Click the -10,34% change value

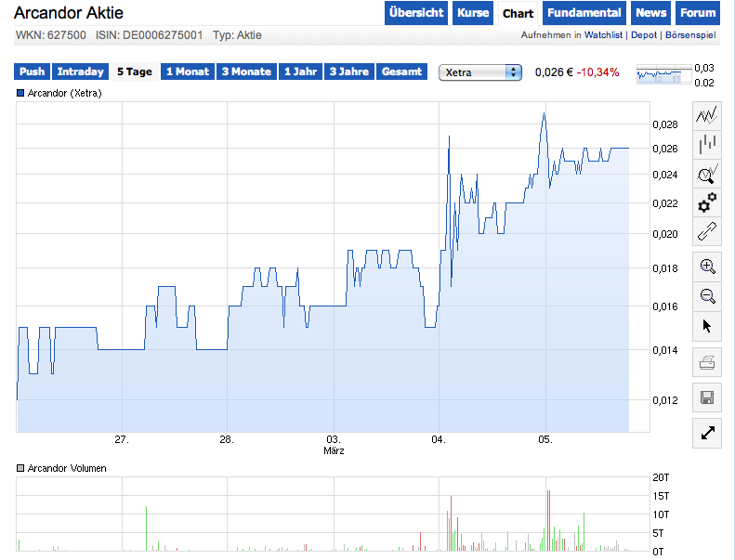(597, 72)
